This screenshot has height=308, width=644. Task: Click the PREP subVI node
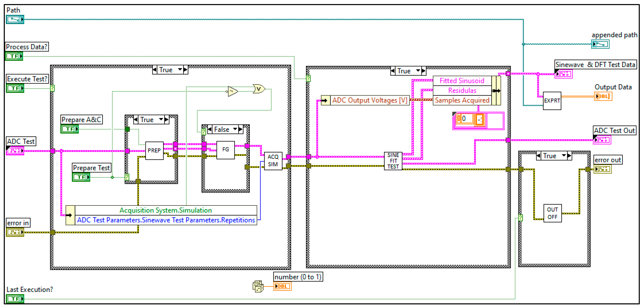[x=154, y=150]
